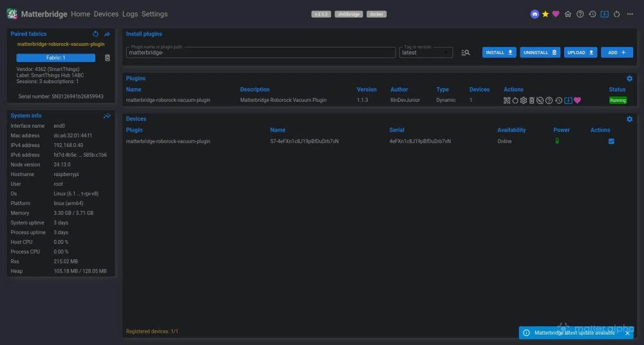Screen dimensions: 644x345
Task: Open the System info chart icon
Action: click(107, 116)
